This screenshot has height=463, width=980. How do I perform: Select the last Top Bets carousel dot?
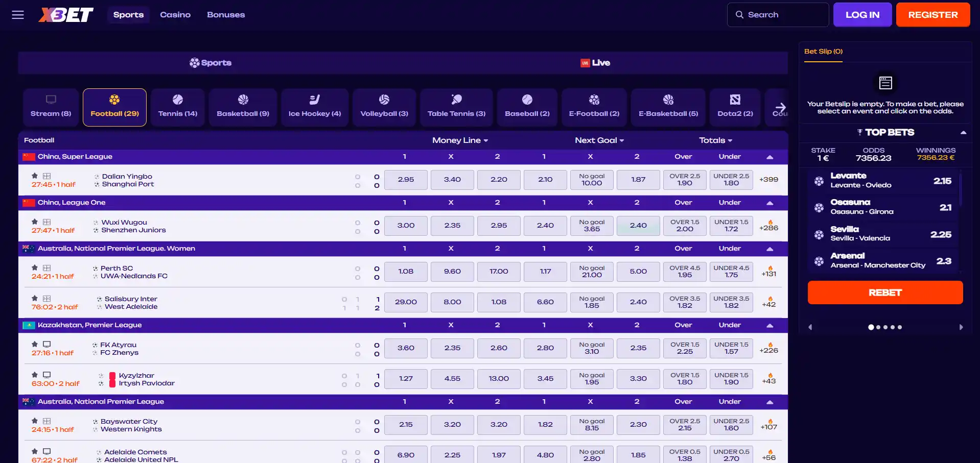[x=900, y=327]
